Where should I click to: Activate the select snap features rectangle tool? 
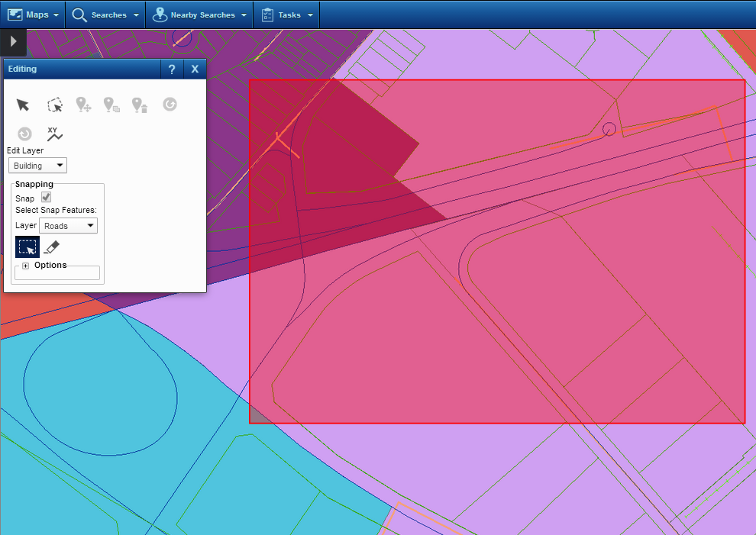point(27,247)
